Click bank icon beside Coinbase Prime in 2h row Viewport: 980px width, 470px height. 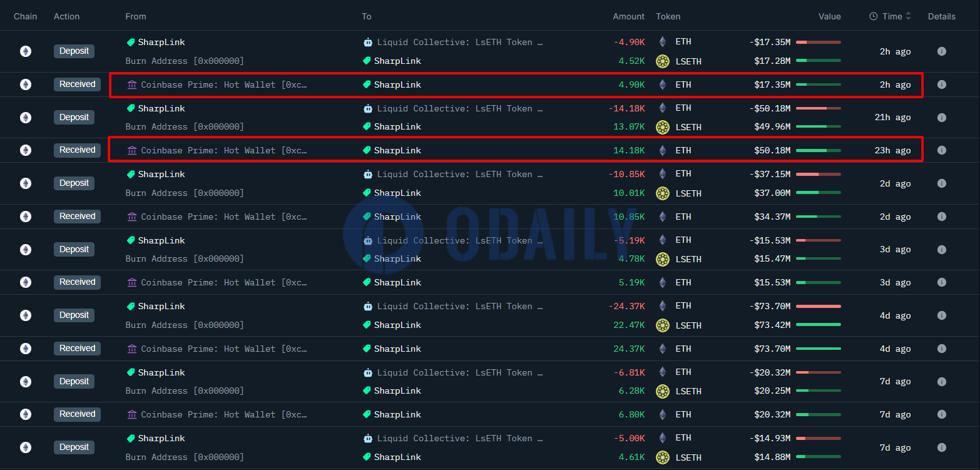(131, 84)
